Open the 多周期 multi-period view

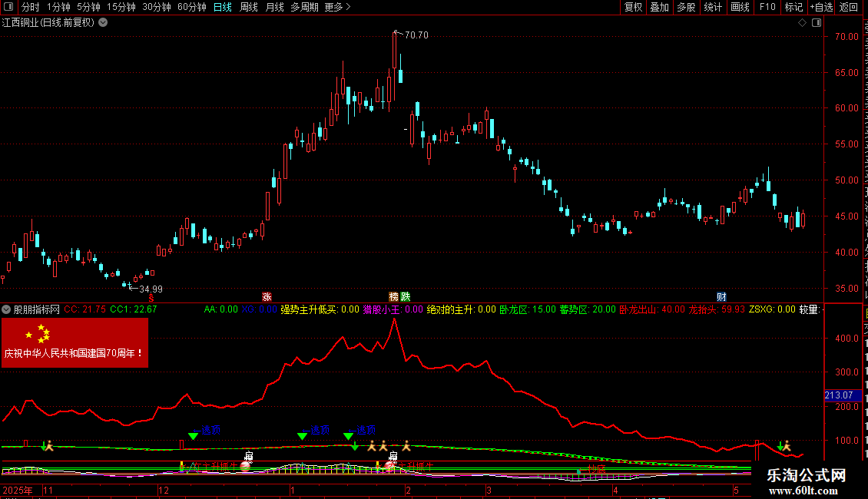click(304, 7)
